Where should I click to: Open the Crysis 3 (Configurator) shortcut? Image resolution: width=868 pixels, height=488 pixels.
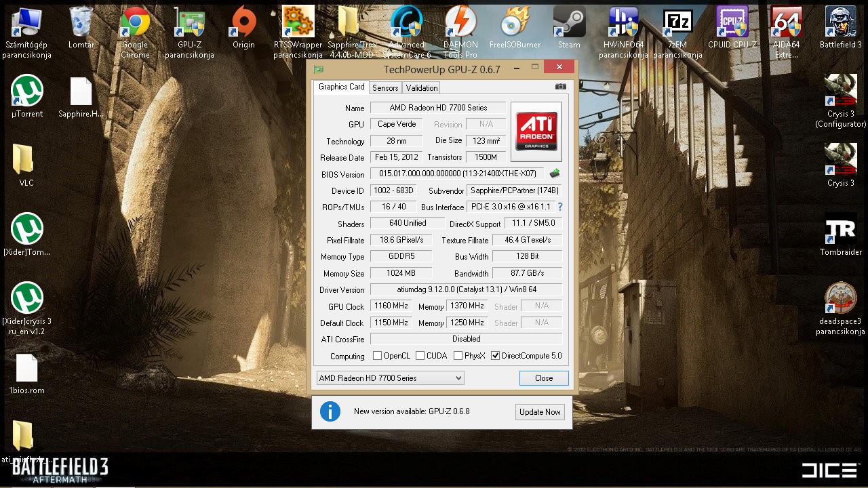tap(840, 101)
